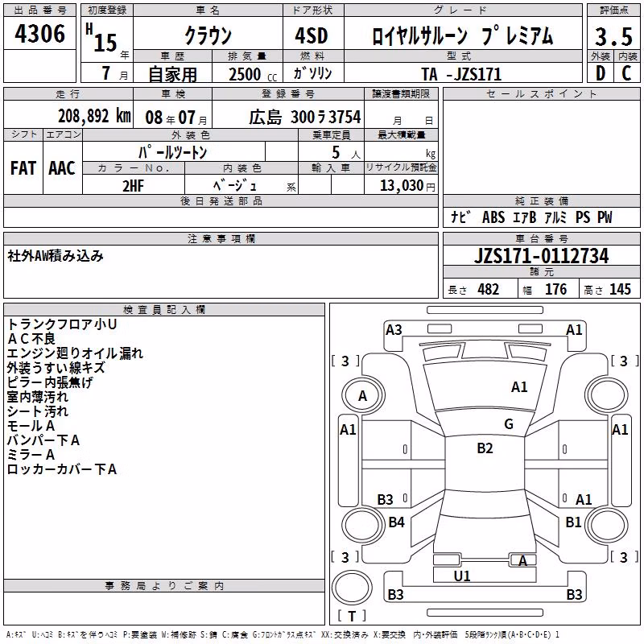Click the 検査員記入欄 section header
Image resolution: width=644 pixels, height=644 pixels.
164,310
